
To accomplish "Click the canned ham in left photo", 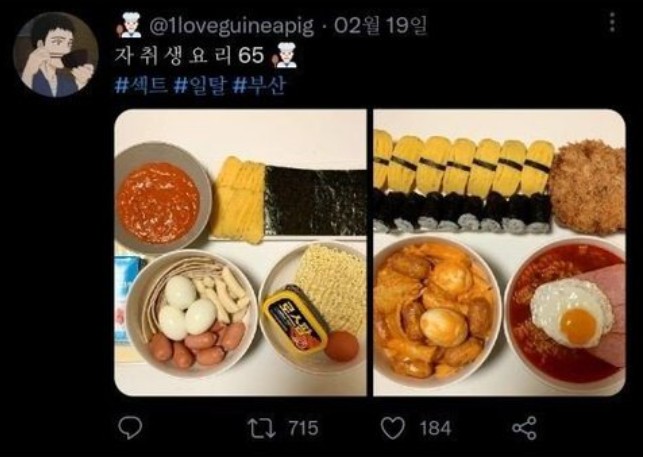I will pyautogui.click(x=294, y=320).
